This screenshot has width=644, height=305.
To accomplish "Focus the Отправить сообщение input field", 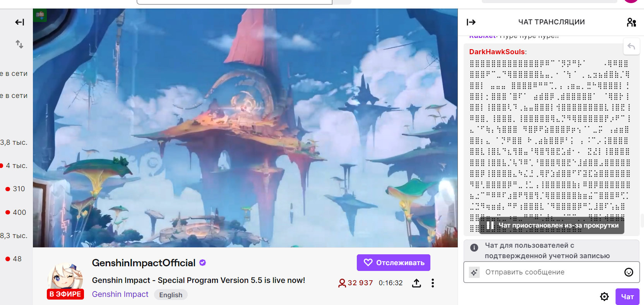I will 552,272.
